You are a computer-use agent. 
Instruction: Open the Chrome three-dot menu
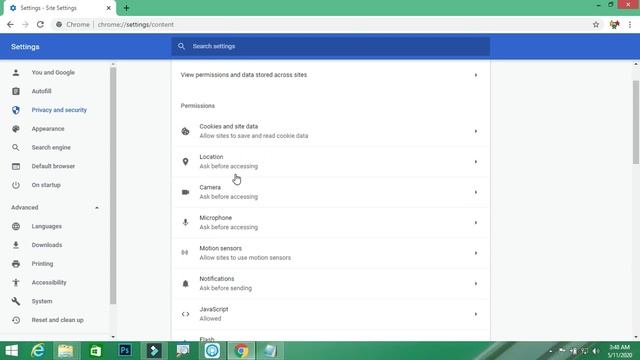[630, 24]
